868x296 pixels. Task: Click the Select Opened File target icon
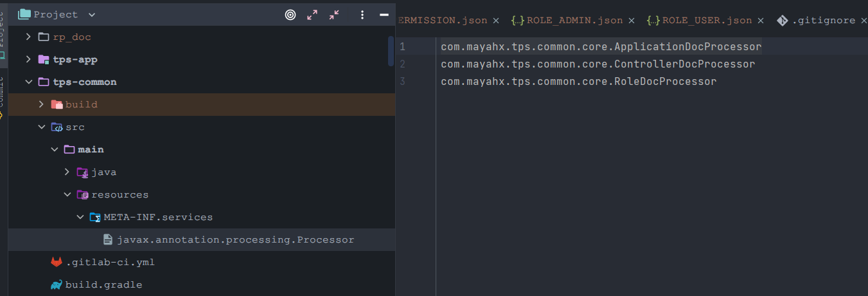point(290,15)
